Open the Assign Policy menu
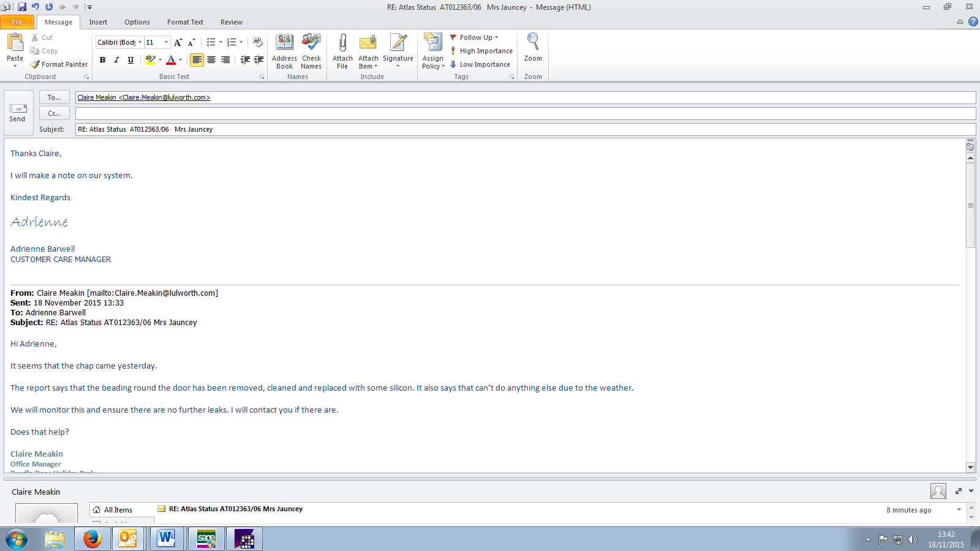The image size is (980, 551). pyautogui.click(x=433, y=51)
